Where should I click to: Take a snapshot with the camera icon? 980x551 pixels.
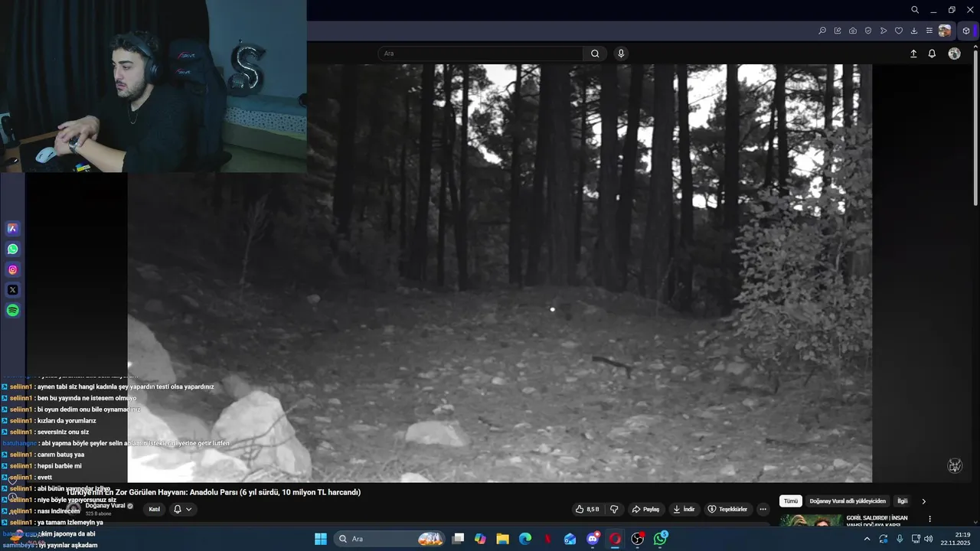(x=853, y=31)
